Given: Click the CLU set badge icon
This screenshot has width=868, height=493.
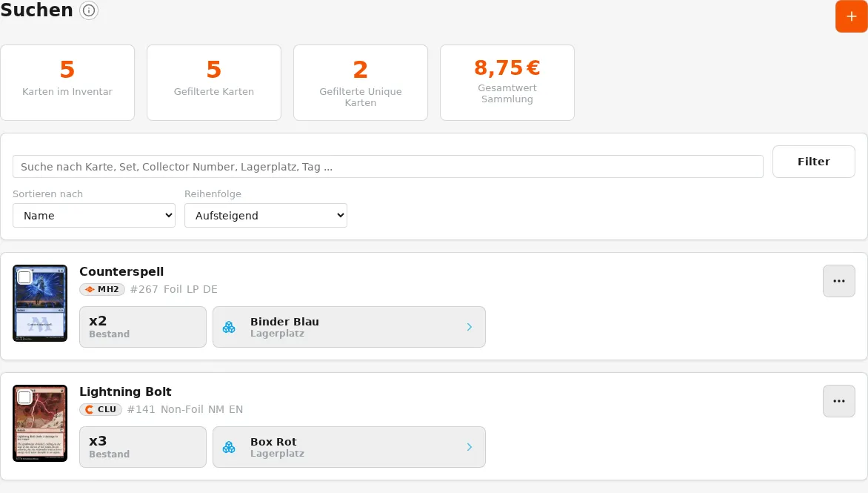Looking at the screenshot, I should pos(89,409).
